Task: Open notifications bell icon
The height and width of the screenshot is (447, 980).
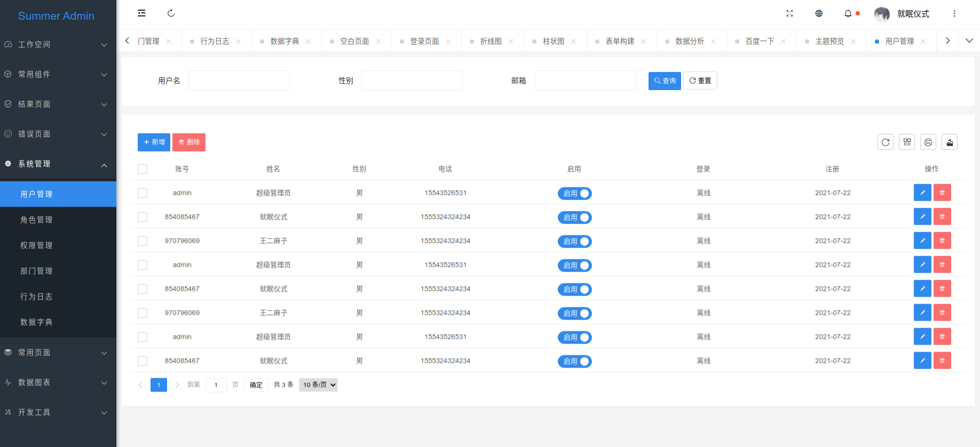Action: pyautogui.click(x=848, y=13)
